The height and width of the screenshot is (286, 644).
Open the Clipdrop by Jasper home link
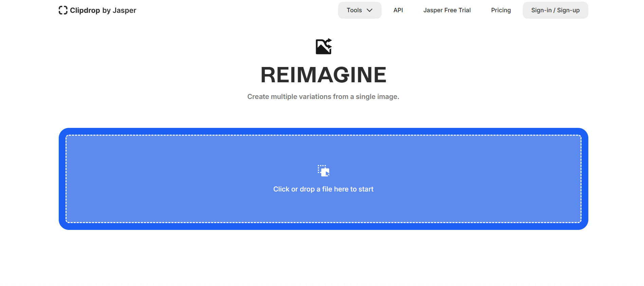[97, 10]
